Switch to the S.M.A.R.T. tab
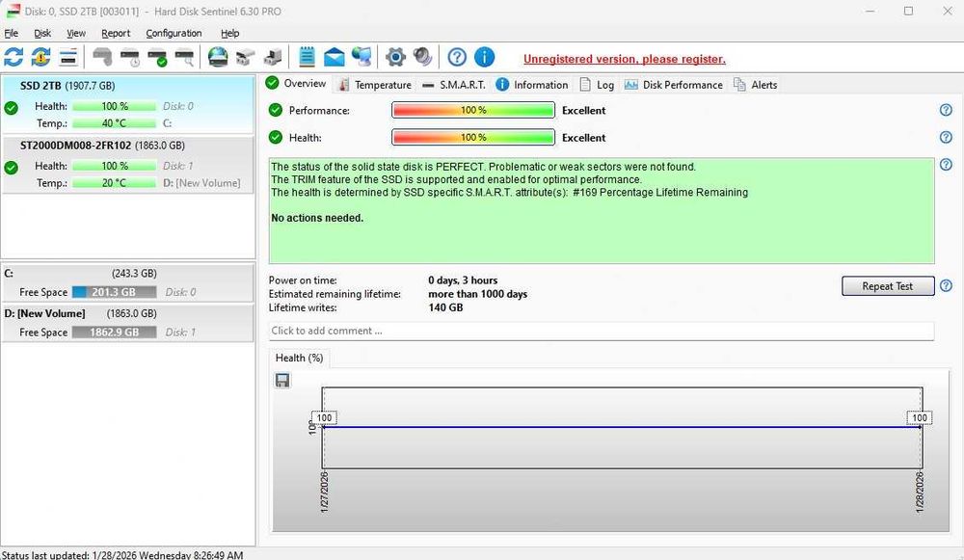Image resolution: width=964 pixels, height=560 pixels. pos(454,85)
